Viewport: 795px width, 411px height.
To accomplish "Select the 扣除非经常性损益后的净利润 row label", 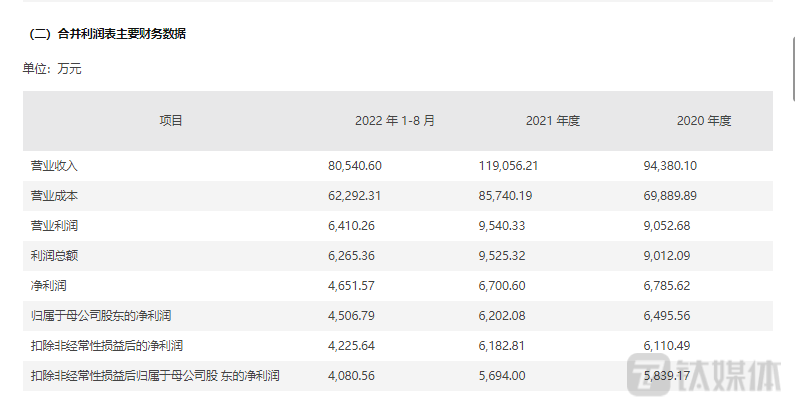I will tap(110, 346).
